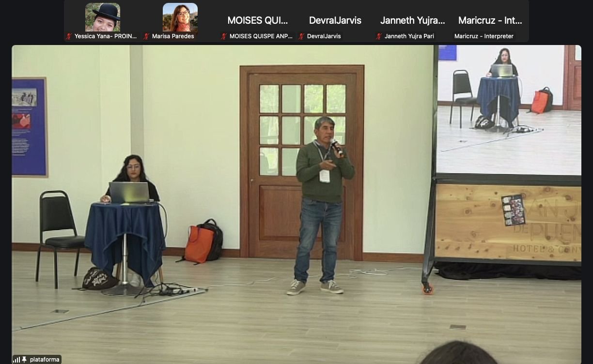Click muted mic icon beside DevralJarvis name label

pos(301,36)
